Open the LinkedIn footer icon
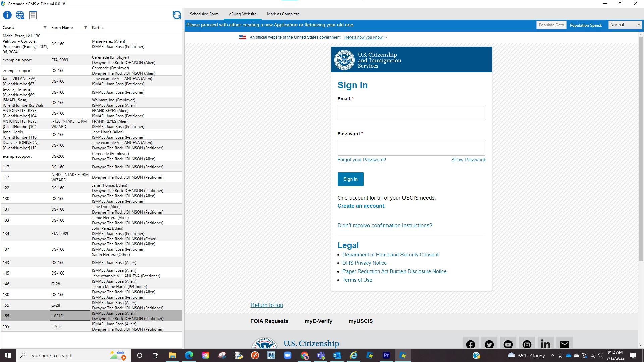This screenshot has width=644, height=362. [x=545, y=344]
